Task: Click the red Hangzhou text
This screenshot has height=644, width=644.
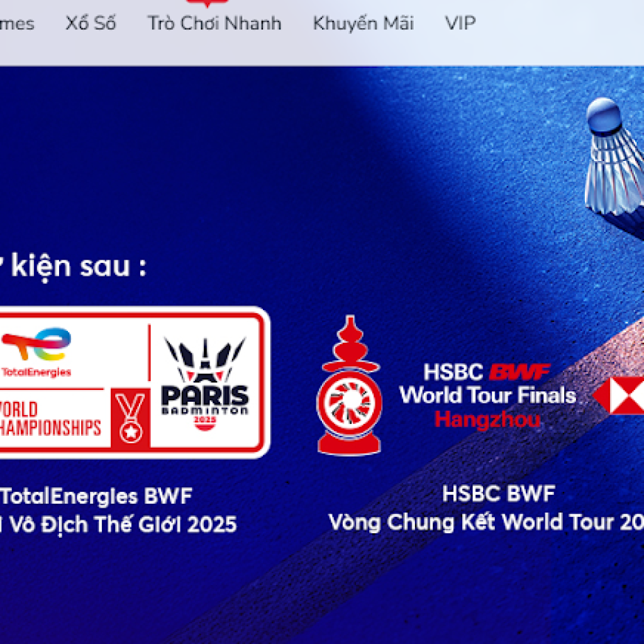Action: point(487,420)
